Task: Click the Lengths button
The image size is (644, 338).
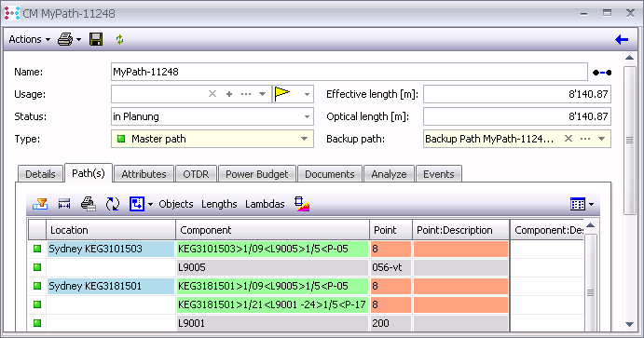Action: [219, 204]
